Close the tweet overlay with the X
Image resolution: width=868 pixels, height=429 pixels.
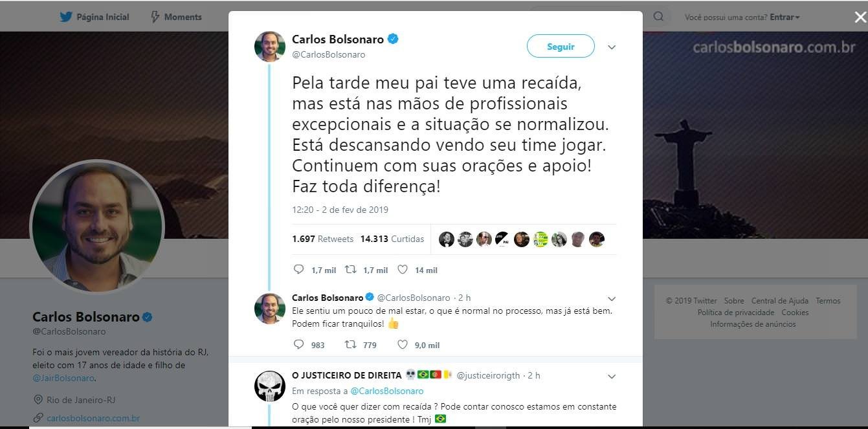coord(859,17)
